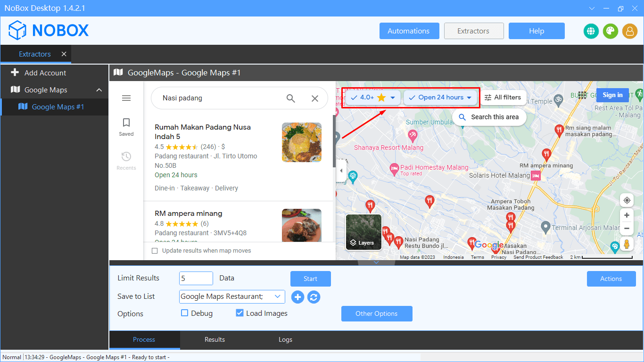Expand the 4.0+ rating filter dropdown

(392, 98)
